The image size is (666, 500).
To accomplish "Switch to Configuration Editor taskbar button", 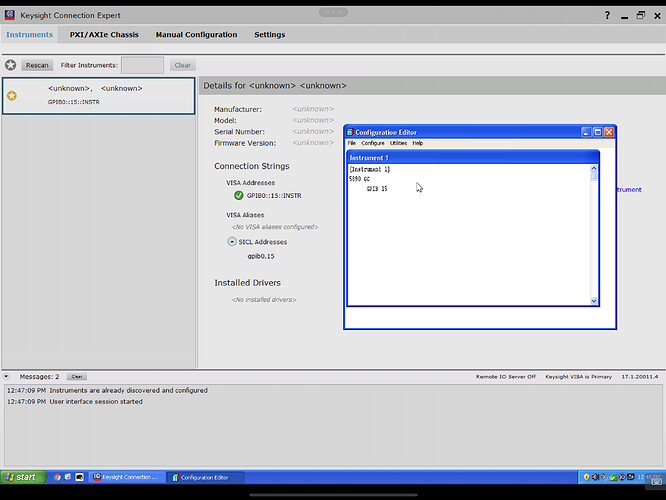I will point(206,477).
